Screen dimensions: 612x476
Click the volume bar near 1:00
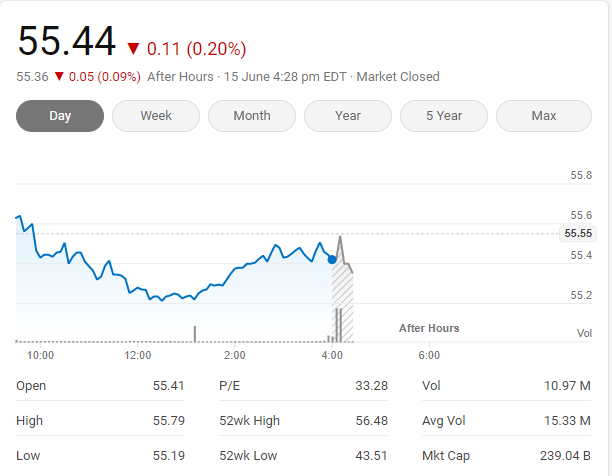point(194,333)
